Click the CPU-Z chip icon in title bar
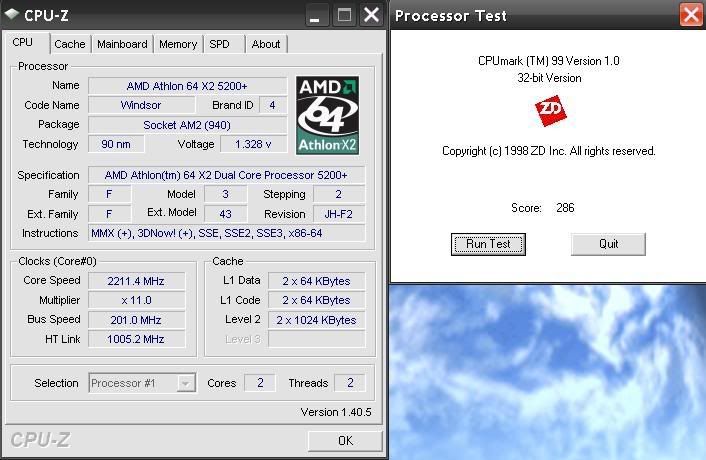The height and width of the screenshot is (460, 706). 12,14
